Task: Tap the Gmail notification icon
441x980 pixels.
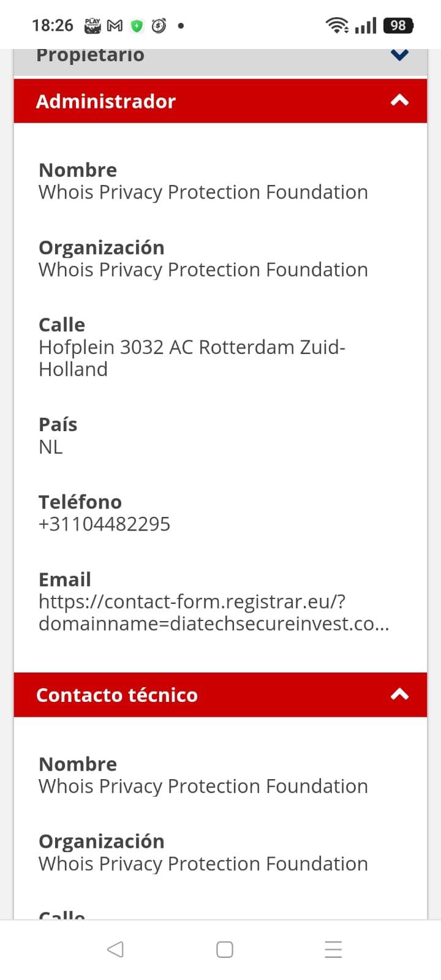Action: point(115,26)
